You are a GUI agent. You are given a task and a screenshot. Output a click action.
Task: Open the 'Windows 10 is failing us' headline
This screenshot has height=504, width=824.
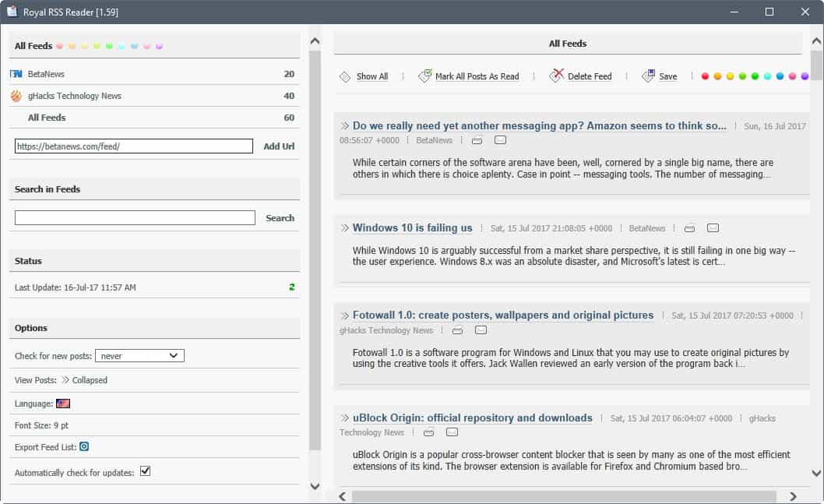tap(413, 228)
